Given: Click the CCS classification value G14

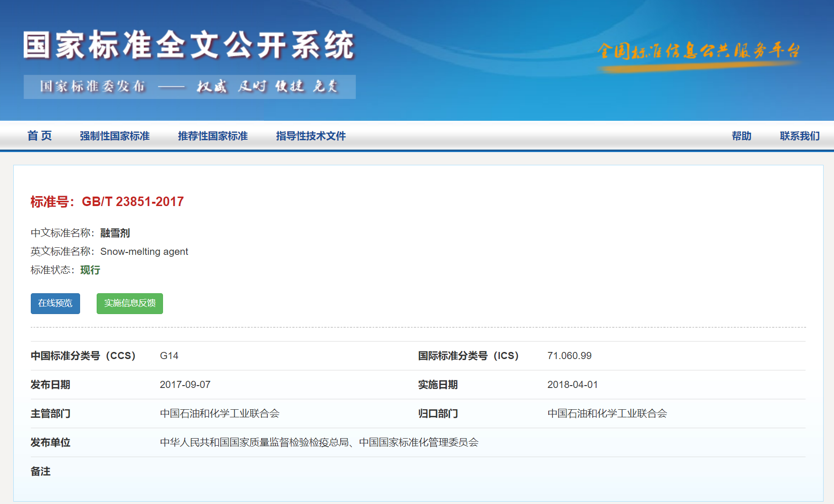Looking at the screenshot, I should [x=169, y=356].
